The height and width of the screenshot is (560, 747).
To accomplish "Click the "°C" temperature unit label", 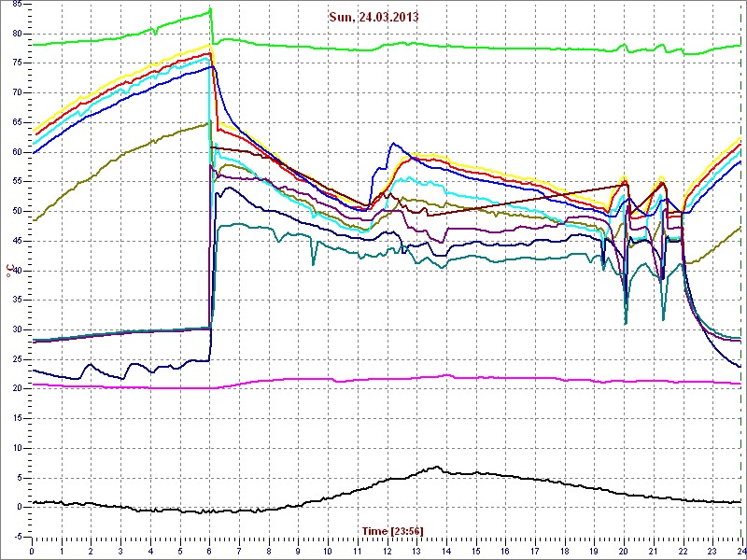I will click(x=8, y=270).
